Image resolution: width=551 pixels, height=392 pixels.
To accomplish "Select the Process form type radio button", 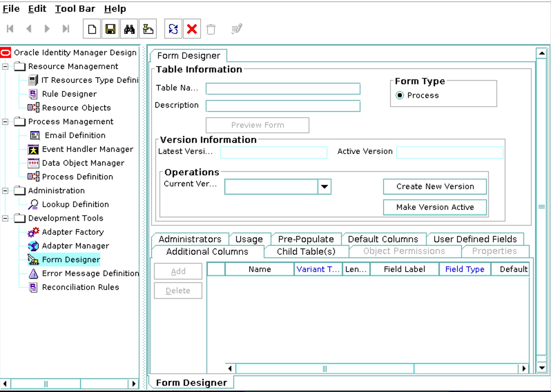I will click(x=399, y=95).
